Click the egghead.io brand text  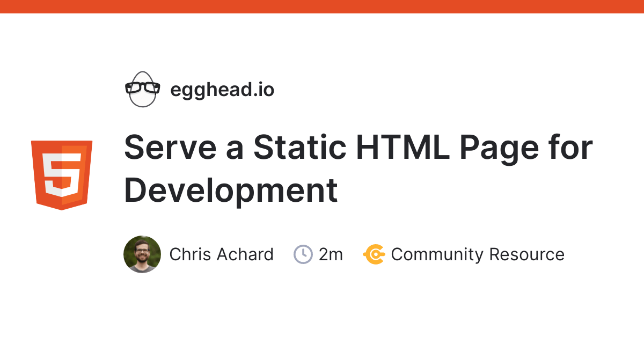(x=222, y=90)
